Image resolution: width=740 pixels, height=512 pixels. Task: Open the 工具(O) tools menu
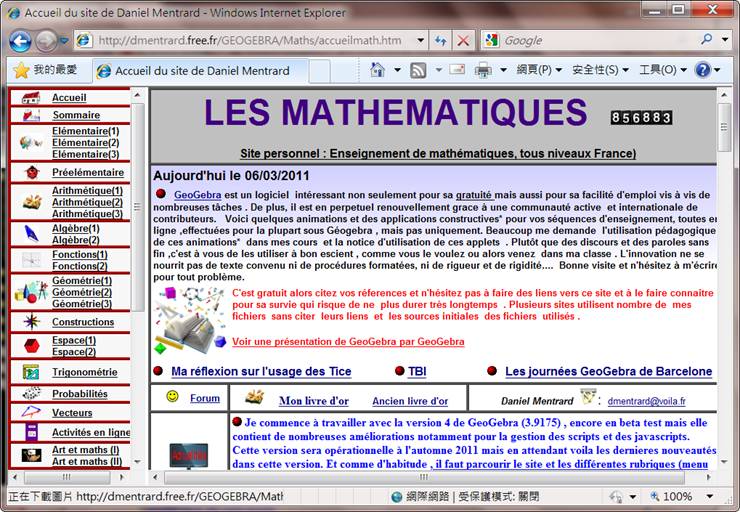[663, 70]
